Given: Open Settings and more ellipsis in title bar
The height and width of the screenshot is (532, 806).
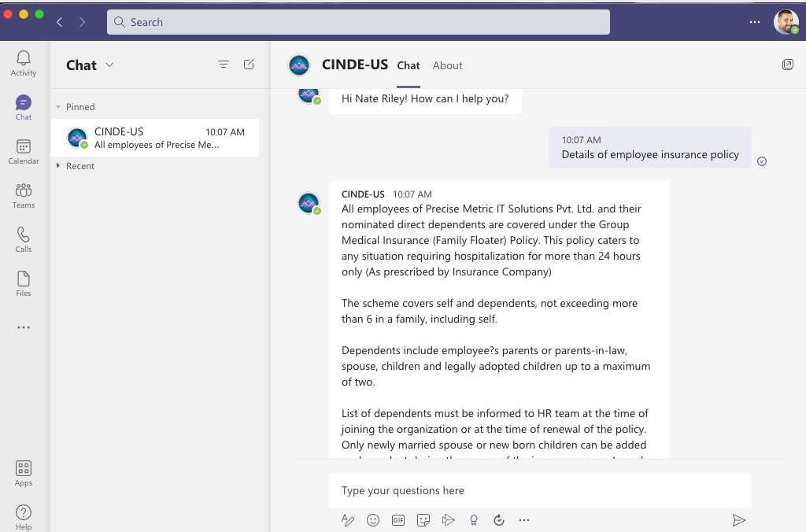Looking at the screenshot, I should pyautogui.click(x=755, y=22).
